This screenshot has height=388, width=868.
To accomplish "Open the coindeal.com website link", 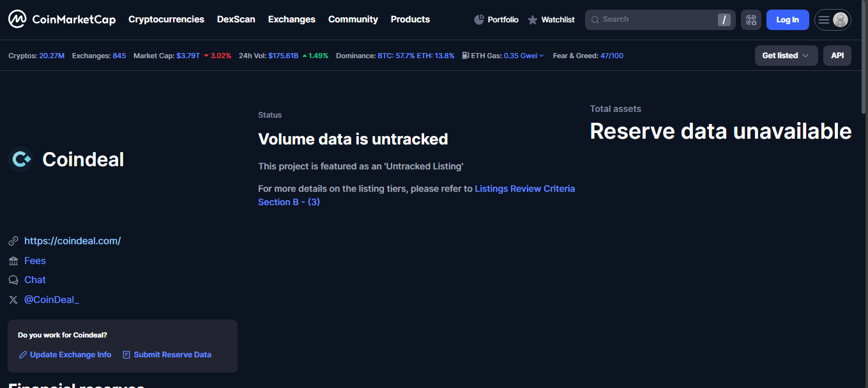I will tap(72, 241).
